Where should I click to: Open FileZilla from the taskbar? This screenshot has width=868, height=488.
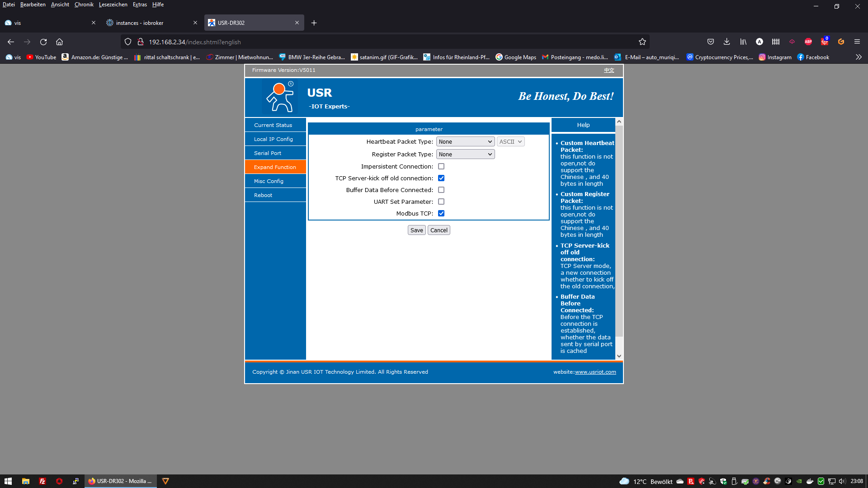coord(42,481)
